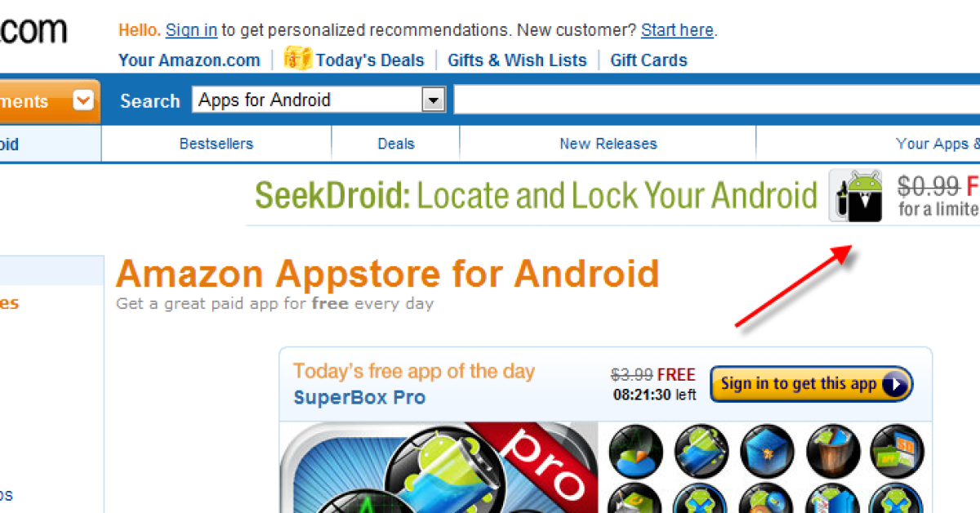Click the android battery feature icon
This screenshot has width=980, height=513.
tap(701, 452)
